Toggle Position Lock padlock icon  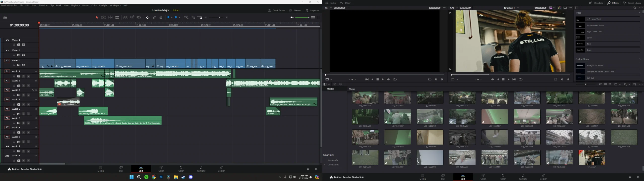coord(161,17)
